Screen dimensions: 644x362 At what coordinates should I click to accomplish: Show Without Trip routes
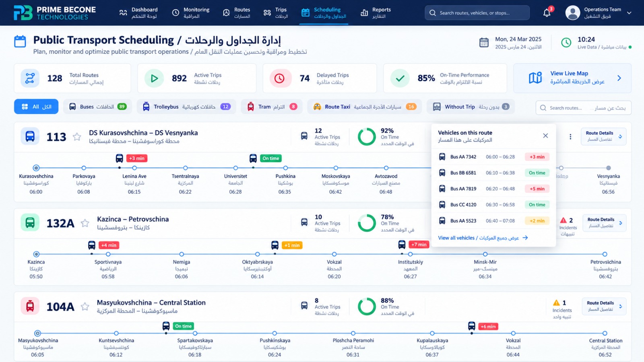(x=471, y=107)
